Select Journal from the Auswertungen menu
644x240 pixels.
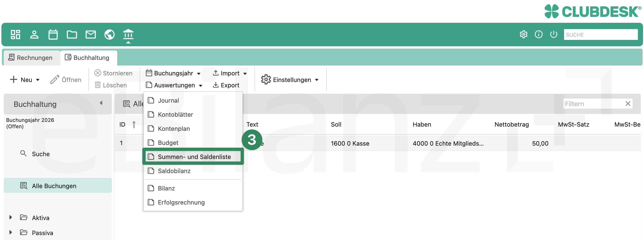coord(193,101)
